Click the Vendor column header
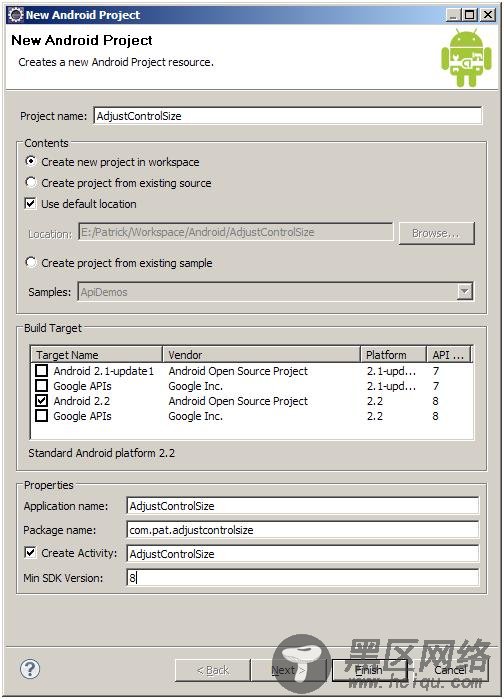 (261, 355)
